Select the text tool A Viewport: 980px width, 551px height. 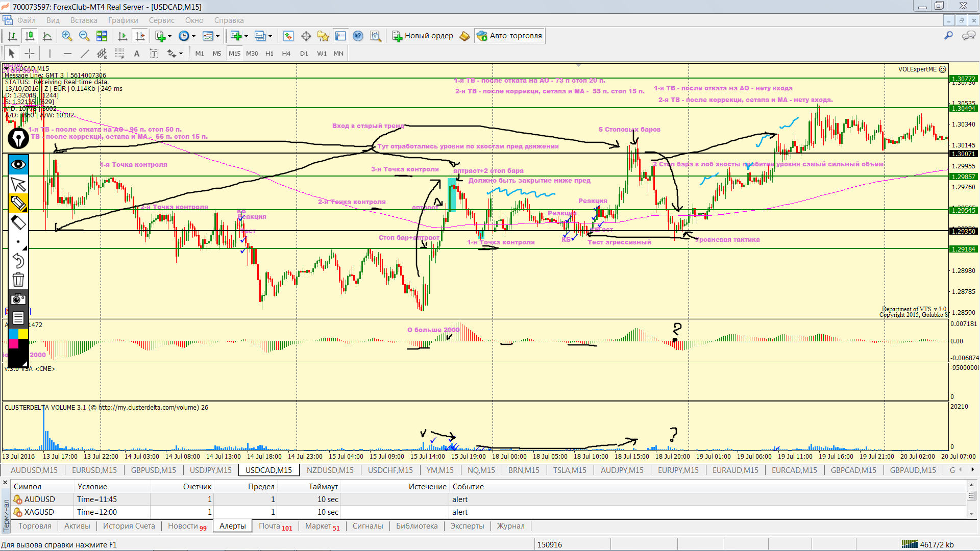tap(136, 53)
